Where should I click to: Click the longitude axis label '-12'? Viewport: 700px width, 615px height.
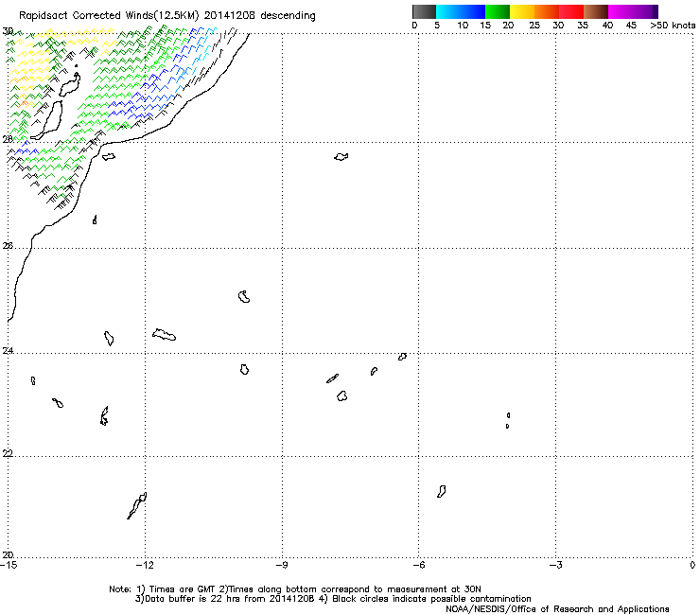pyautogui.click(x=145, y=565)
